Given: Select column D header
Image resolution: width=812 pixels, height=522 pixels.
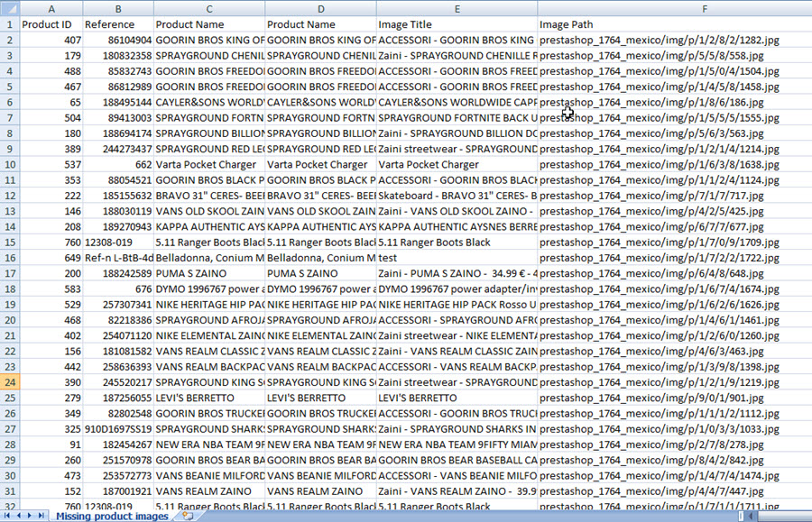Looking at the screenshot, I should click(x=321, y=9).
